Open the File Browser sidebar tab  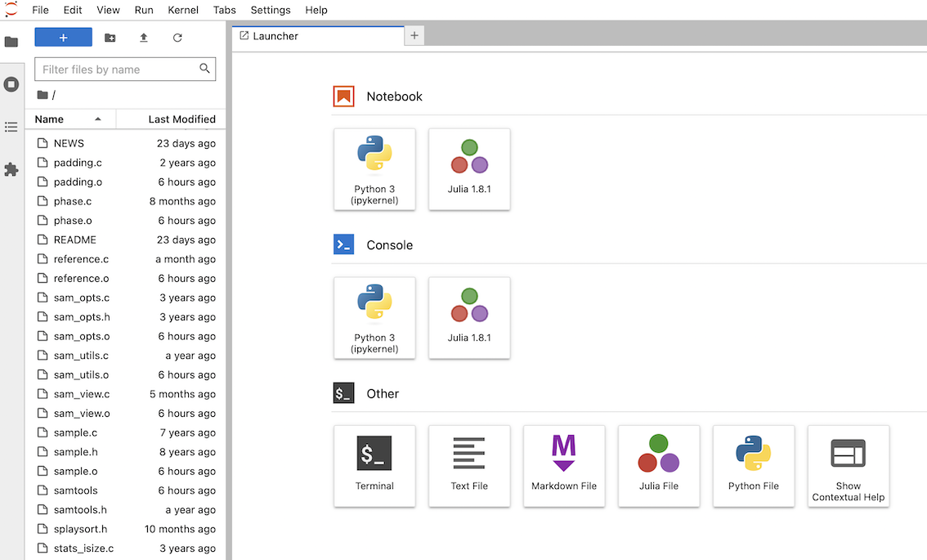(x=11, y=42)
